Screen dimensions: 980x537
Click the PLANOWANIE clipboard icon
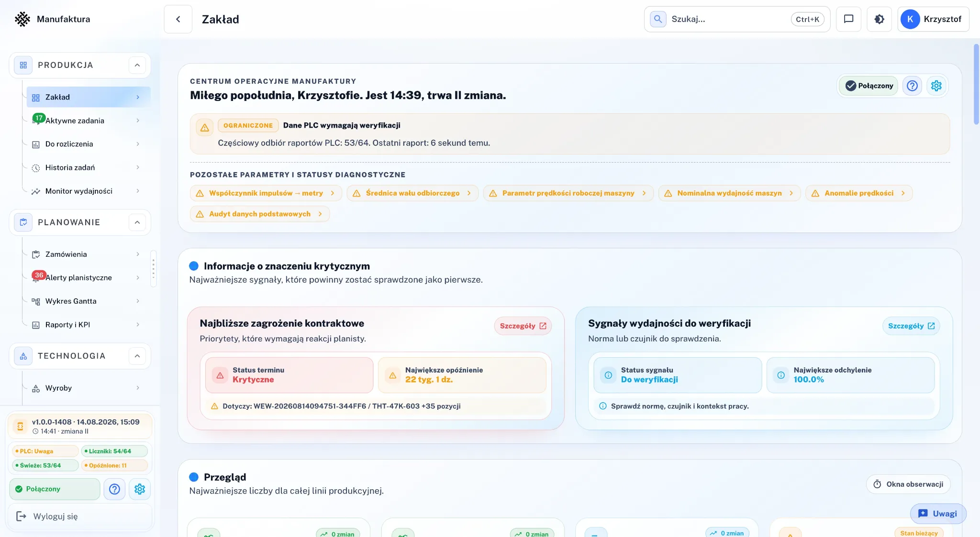click(23, 222)
